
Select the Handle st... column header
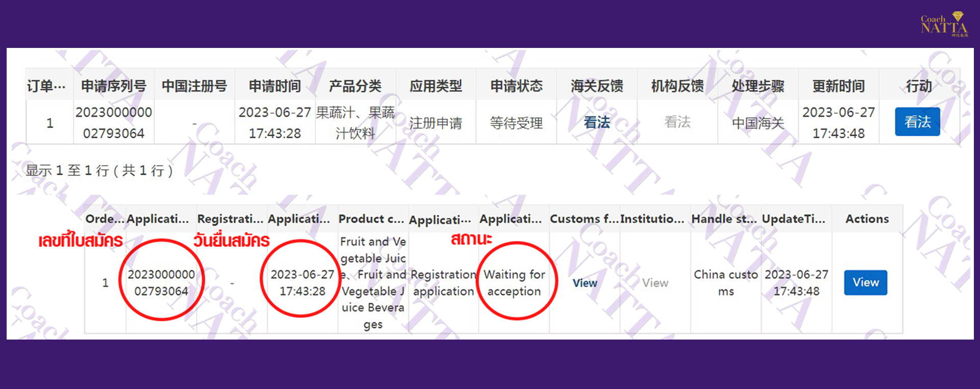pos(724,219)
